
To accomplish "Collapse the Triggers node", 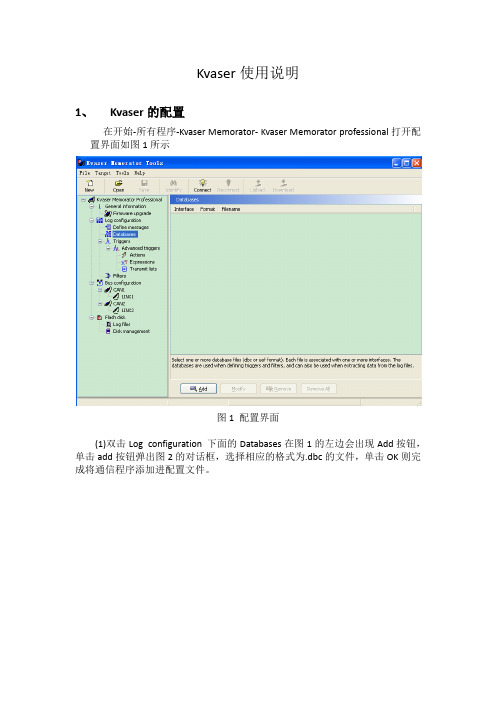I will pos(100,241).
